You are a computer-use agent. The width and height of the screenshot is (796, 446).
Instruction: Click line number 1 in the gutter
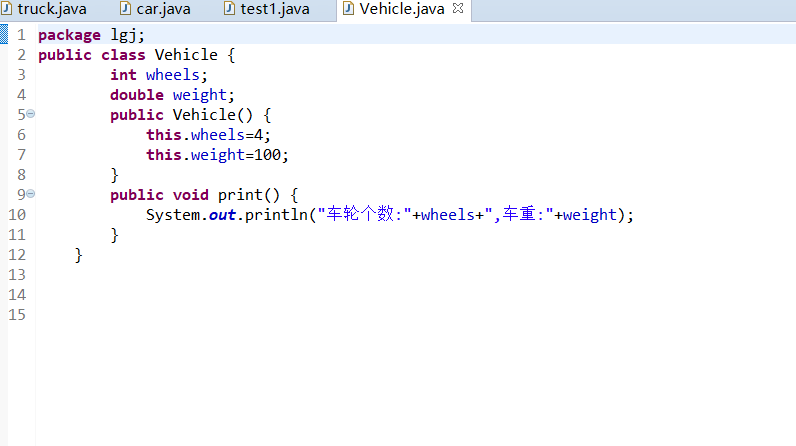click(21, 35)
